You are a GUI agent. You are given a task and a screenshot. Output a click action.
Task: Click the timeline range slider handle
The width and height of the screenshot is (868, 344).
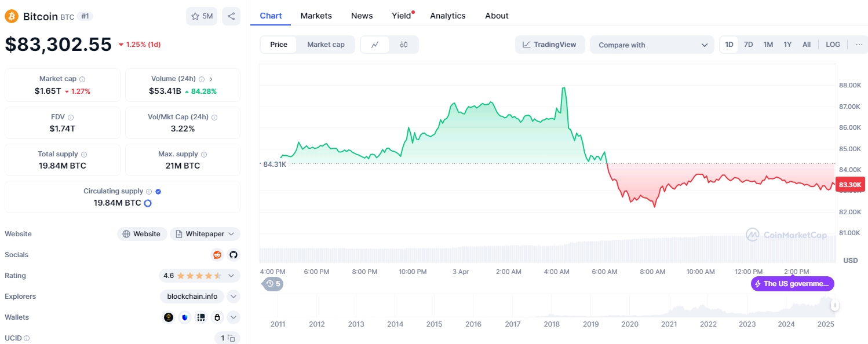[835, 305]
